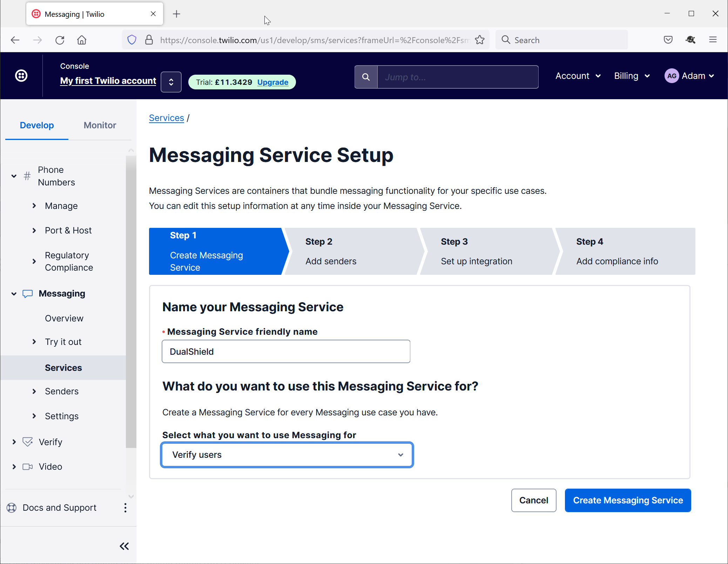The image size is (728, 564).
Task: Click the Messaging Service friendly name field
Action: tap(286, 352)
